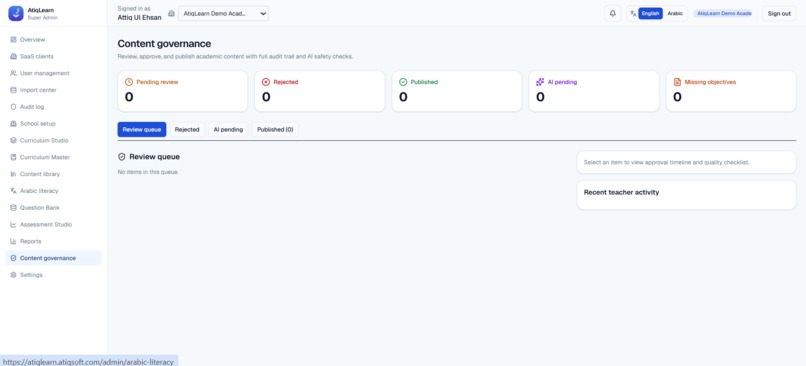
Task: Open Audit log from sidebar
Action: click(53, 107)
